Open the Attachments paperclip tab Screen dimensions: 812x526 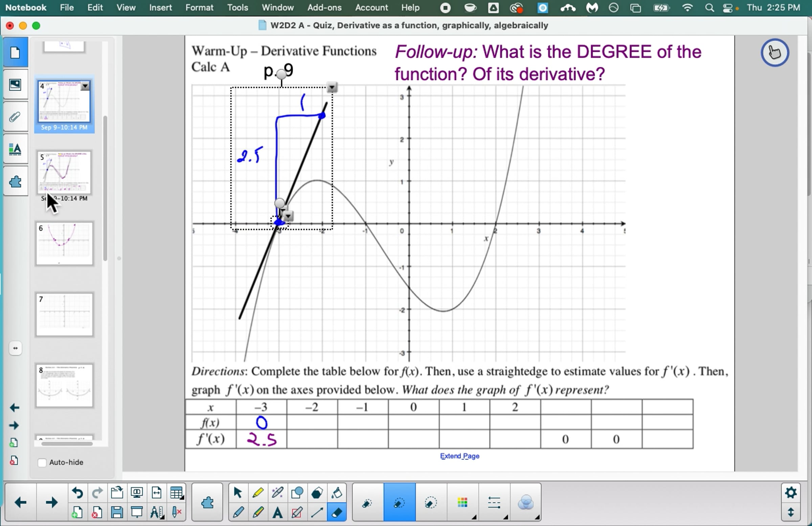[15, 117]
